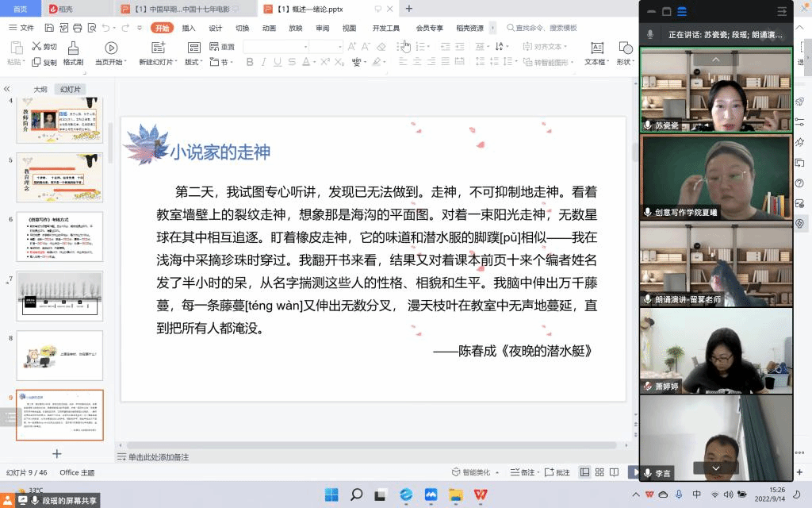Viewport: 812px width, 508px height.
Task: Expand the Layout (版式) dropdown
Action: coord(195,62)
